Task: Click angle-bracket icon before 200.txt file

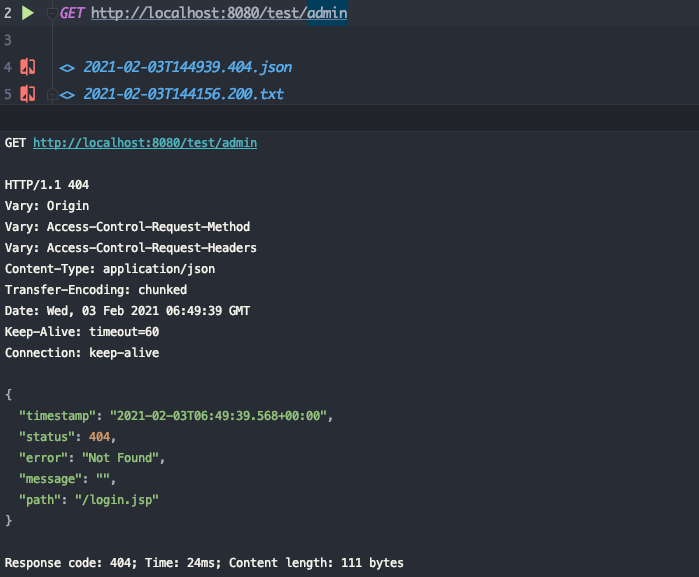Action: pyautogui.click(x=67, y=95)
